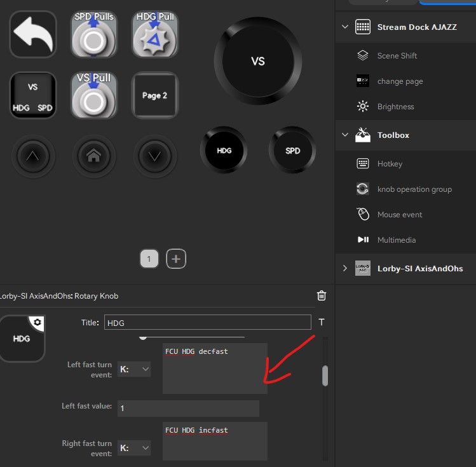The image size is (476, 467).
Task: Click the HDG preview icon settings gear
Action: (37, 322)
